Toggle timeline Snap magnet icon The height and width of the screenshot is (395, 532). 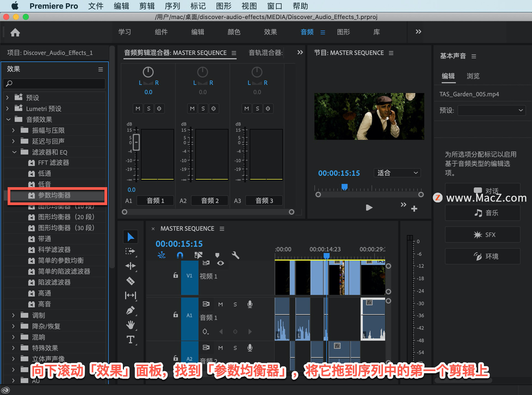click(x=180, y=255)
